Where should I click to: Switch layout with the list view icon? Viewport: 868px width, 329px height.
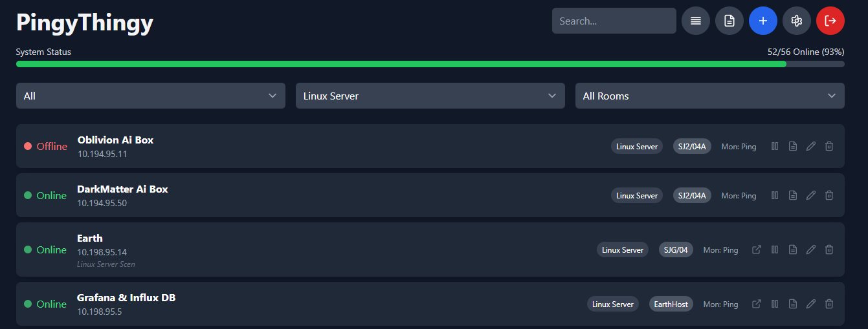coord(695,21)
